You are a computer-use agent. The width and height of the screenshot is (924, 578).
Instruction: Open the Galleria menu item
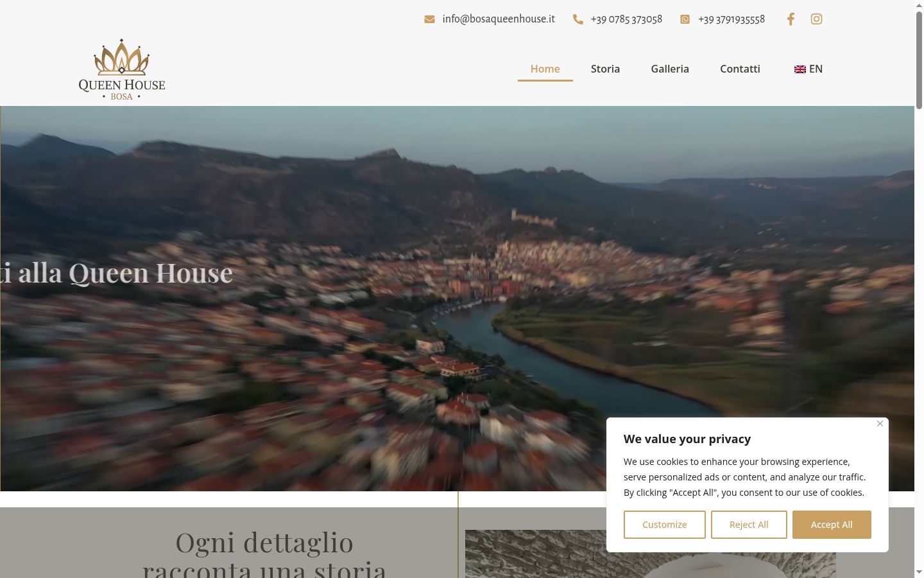pyautogui.click(x=670, y=69)
